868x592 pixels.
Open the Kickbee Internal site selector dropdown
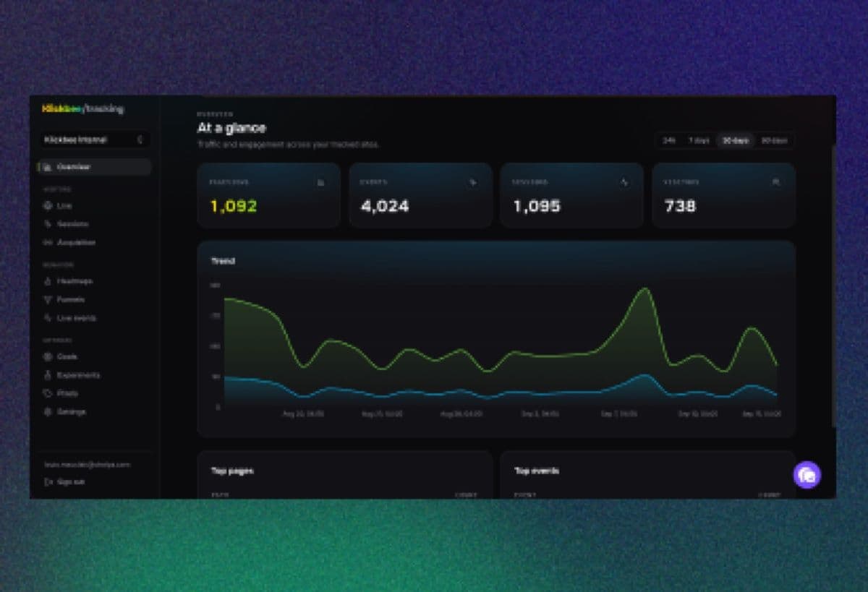pos(94,140)
